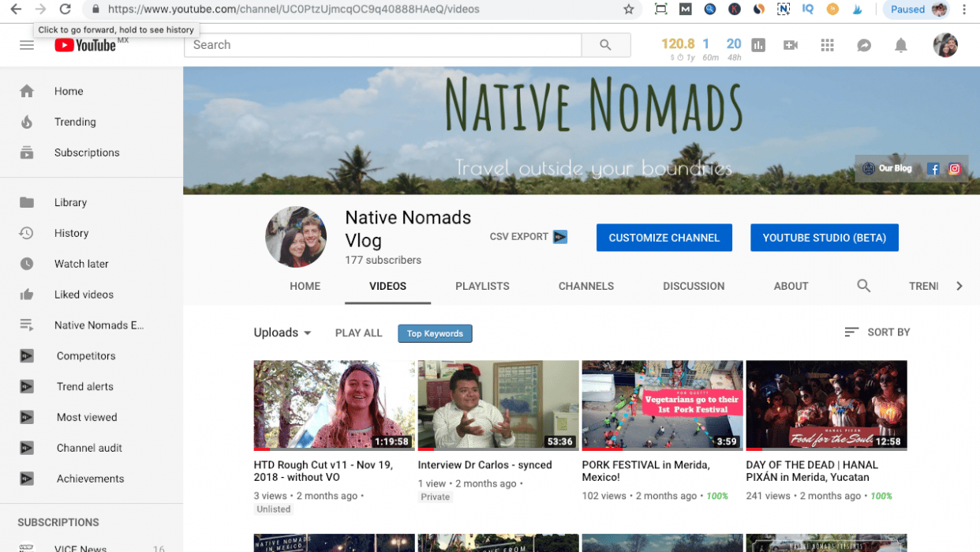Open the notifications bell
The width and height of the screenshot is (980, 552).
[900, 45]
